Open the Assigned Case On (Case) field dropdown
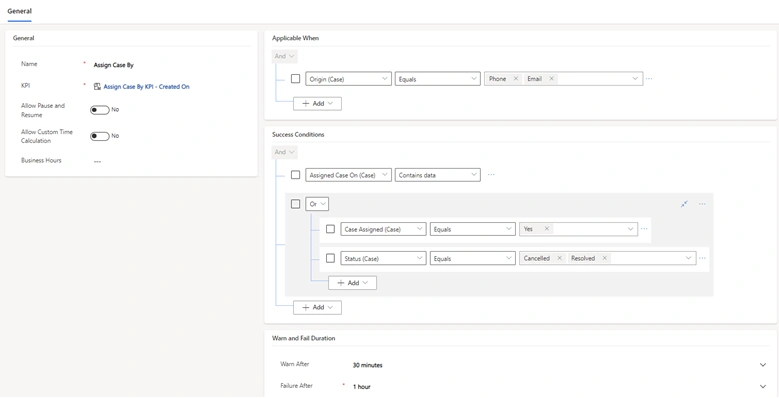The image size is (779, 398). coord(348,174)
